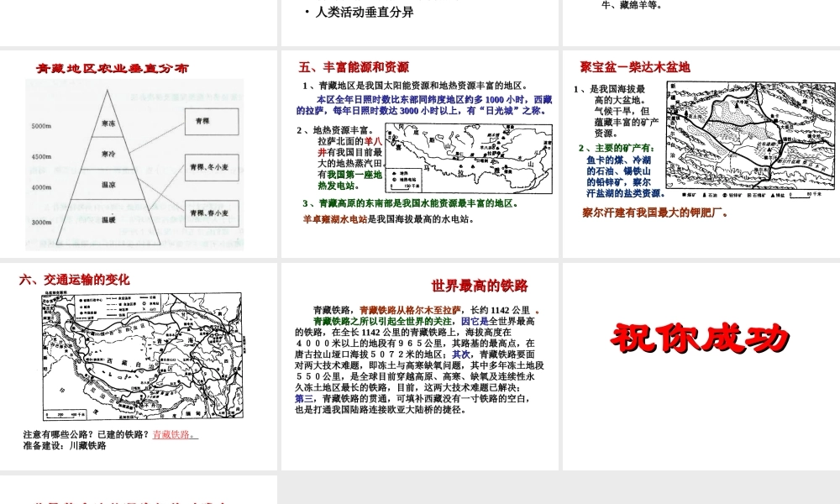
Task: Click the 4000m altitude label
Action: point(41,187)
